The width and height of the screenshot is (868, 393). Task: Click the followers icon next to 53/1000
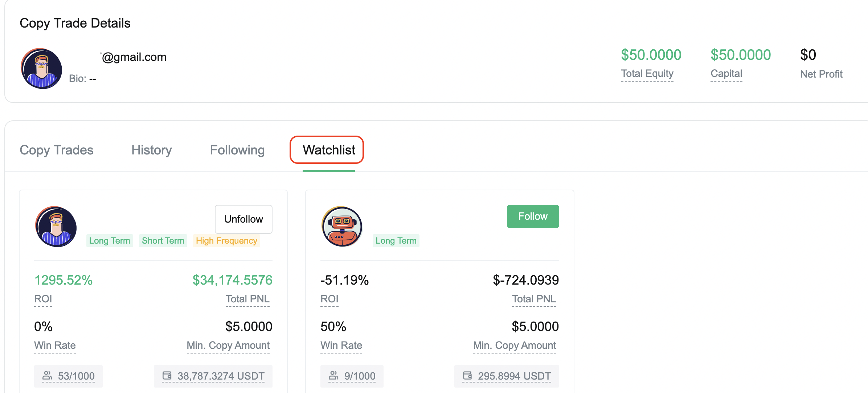[x=47, y=376]
